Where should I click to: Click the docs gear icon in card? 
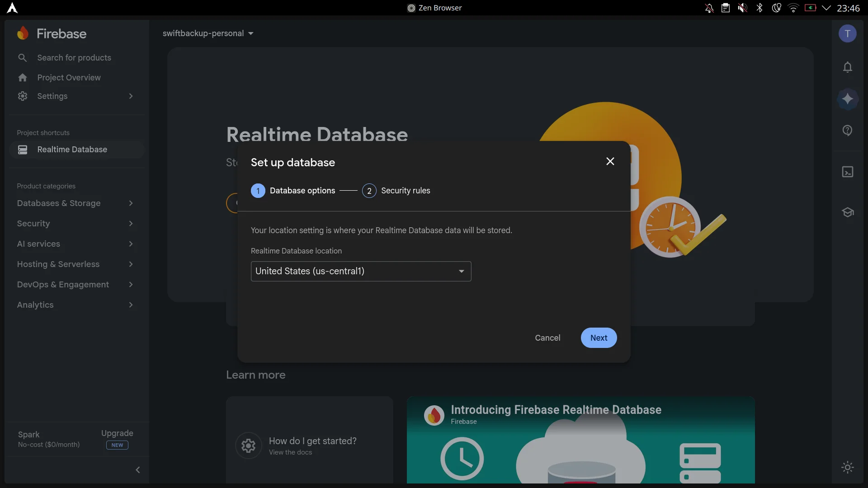pyautogui.click(x=248, y=446)
